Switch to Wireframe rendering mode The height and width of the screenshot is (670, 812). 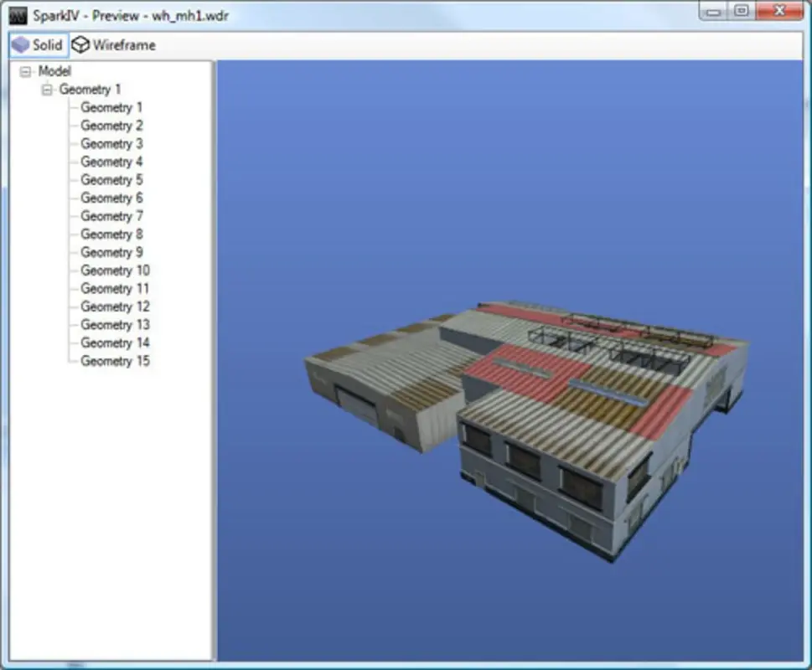[x=113, y=45]
